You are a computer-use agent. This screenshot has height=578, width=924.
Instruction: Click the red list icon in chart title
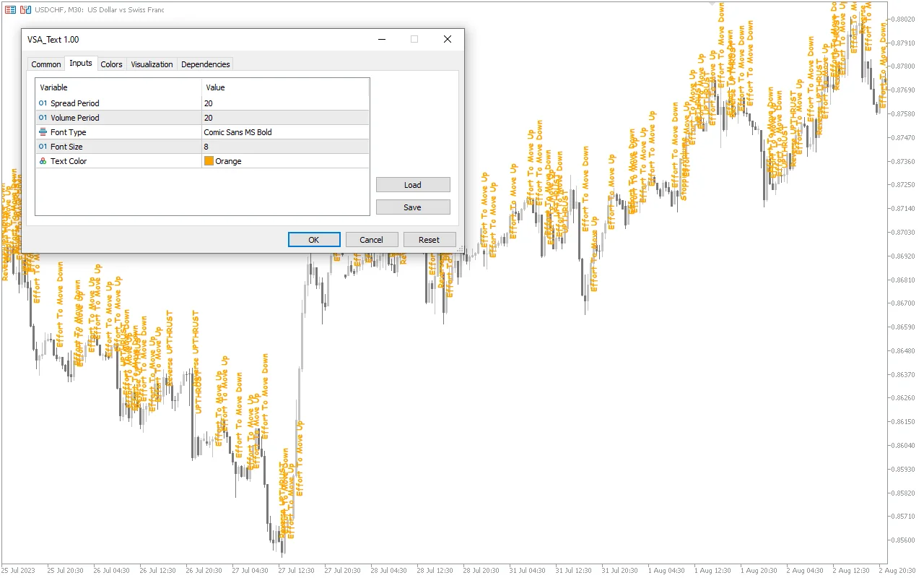10,9
